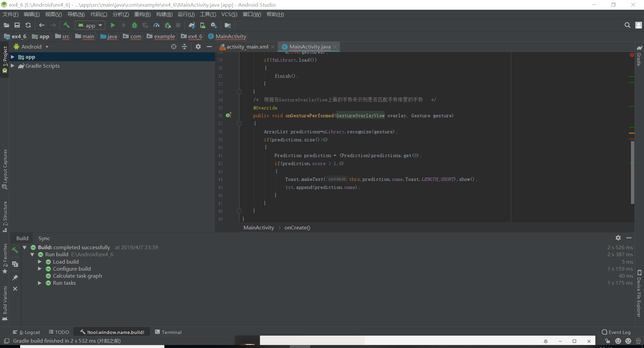Image resolution: width=644 pixels, height=348 pixels.
Task: Toggle the 2: Favorites side tab
Action: pyautogui.click(x=5, y=258)
